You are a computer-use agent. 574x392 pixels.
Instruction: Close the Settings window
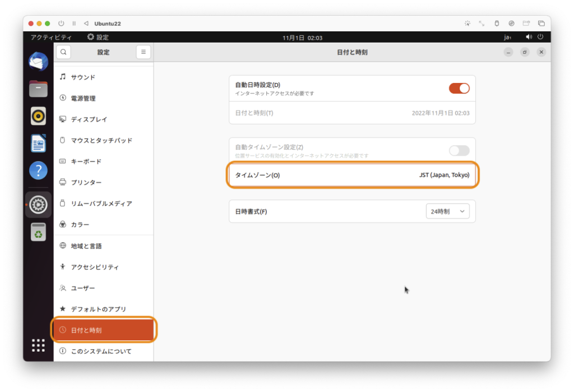click(541, 52)
